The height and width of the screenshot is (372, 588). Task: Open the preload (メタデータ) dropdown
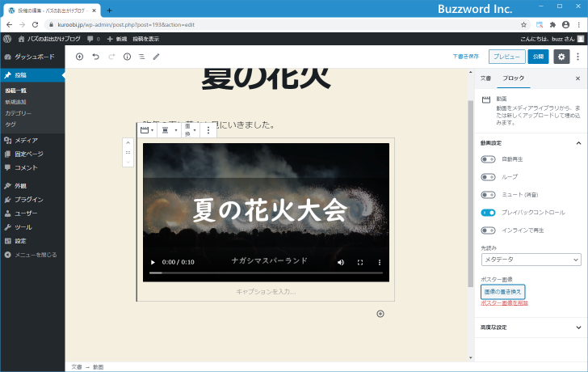coord(531,260)
